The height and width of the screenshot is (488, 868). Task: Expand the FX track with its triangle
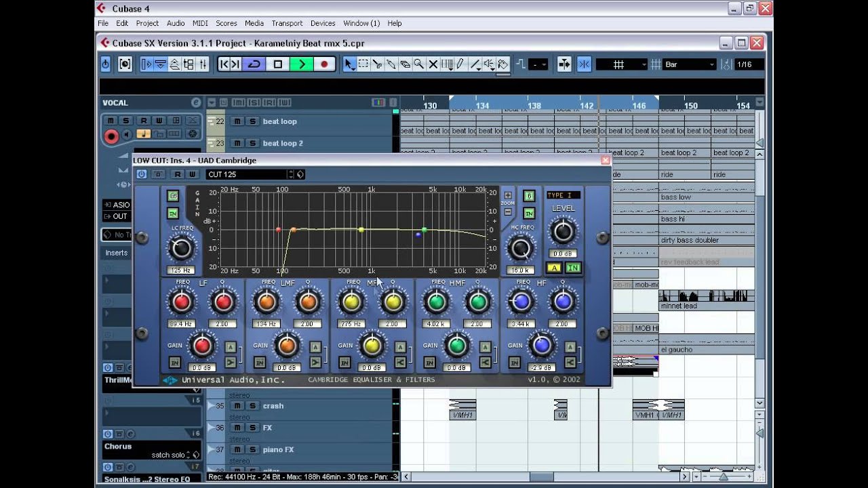[211, 427]
